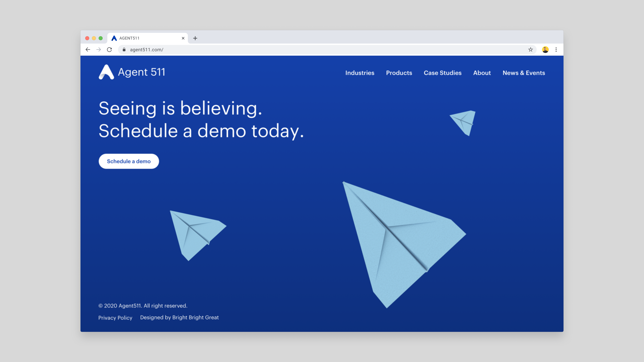This screenshot has height=362, width=644.
Task: Click the Agent 511 logo
Action: 132,72
